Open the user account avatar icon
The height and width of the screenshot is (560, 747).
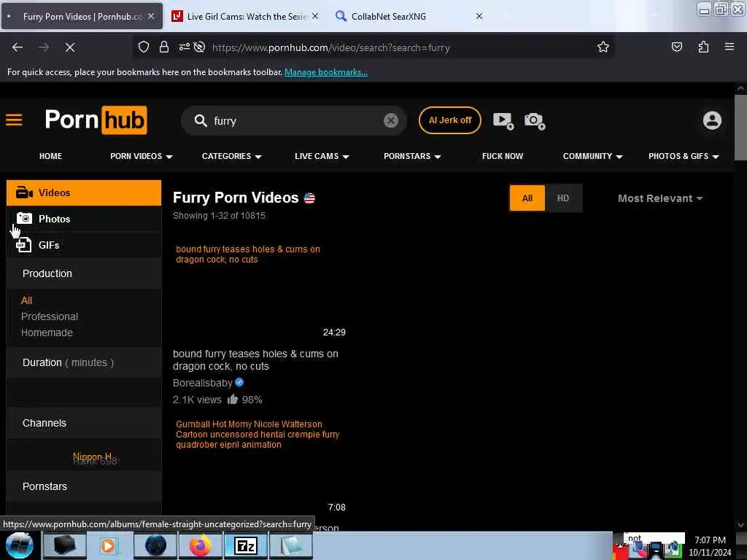coord(712,120)
